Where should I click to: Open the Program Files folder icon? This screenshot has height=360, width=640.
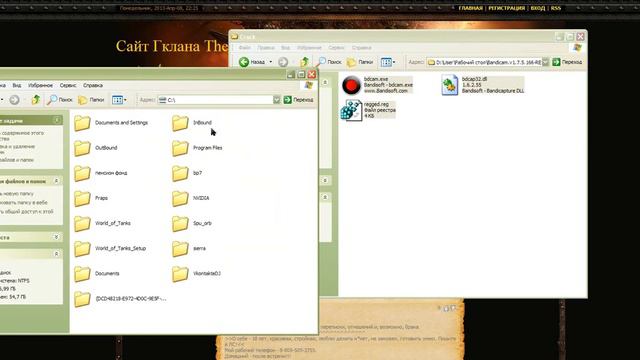coord(180,148)
